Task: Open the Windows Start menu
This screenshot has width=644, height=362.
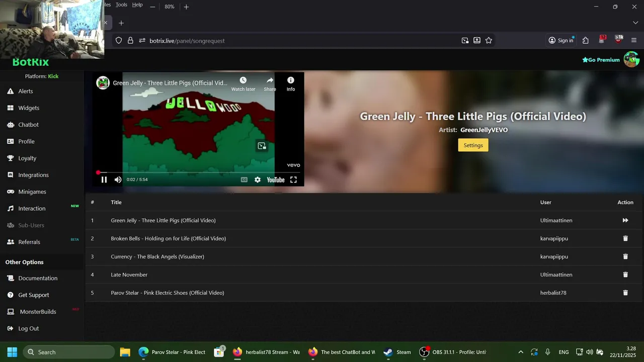Action: coord(12,352)
